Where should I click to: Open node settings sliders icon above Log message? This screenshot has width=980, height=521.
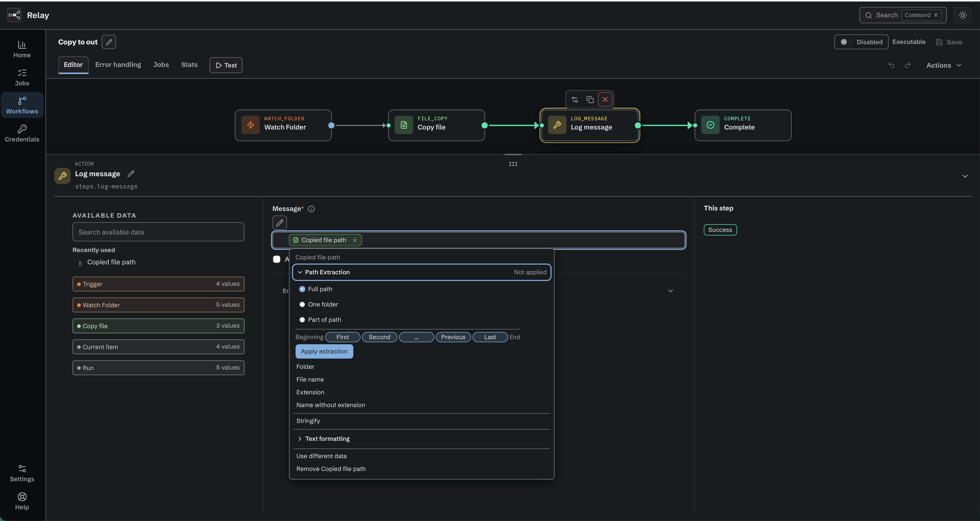[x=575, y=100]
